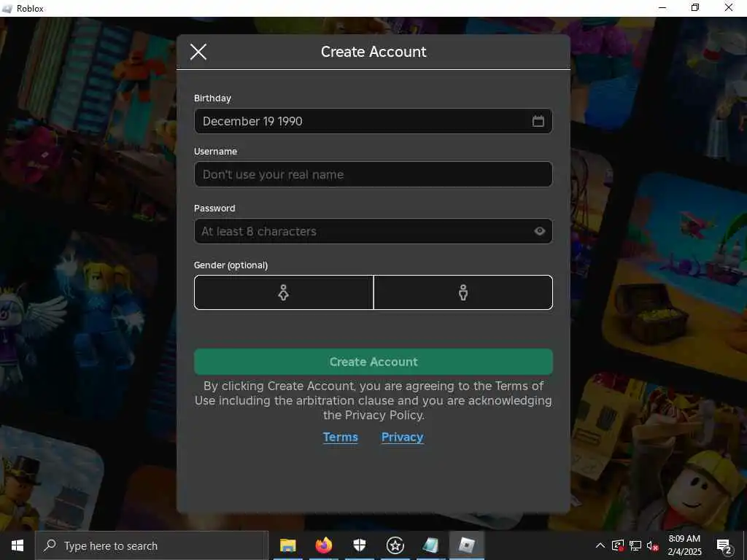Screen dimensions: 747x560
Task: Click the taskbar search box
Action: tap(152, 545)
